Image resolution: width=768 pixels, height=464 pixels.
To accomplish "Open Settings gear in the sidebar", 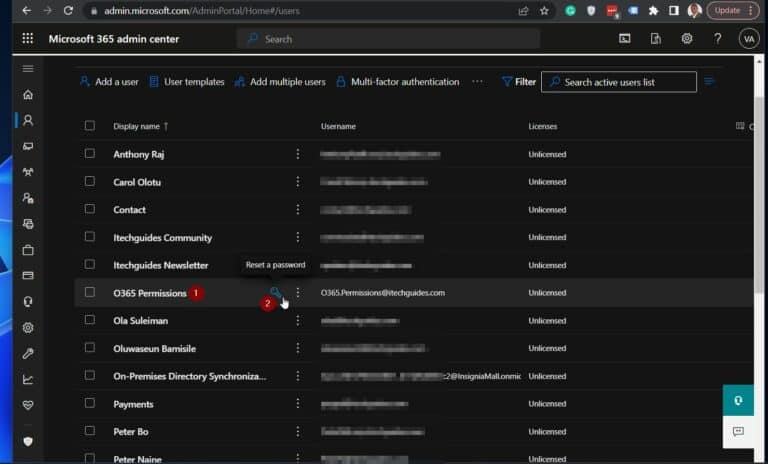I will pos(28,327).
